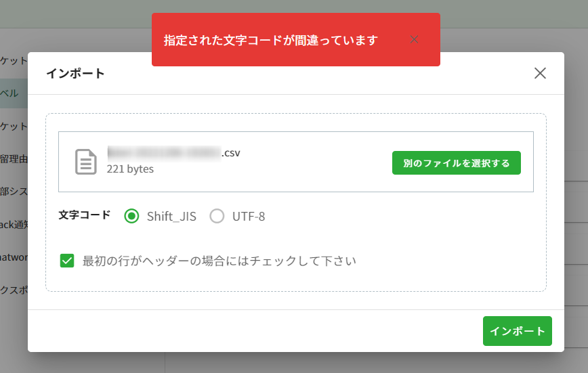Viewport: 588px width, 373px height.
Task: Open the 留理由 sidebar menu item
Action: point(14,159)
